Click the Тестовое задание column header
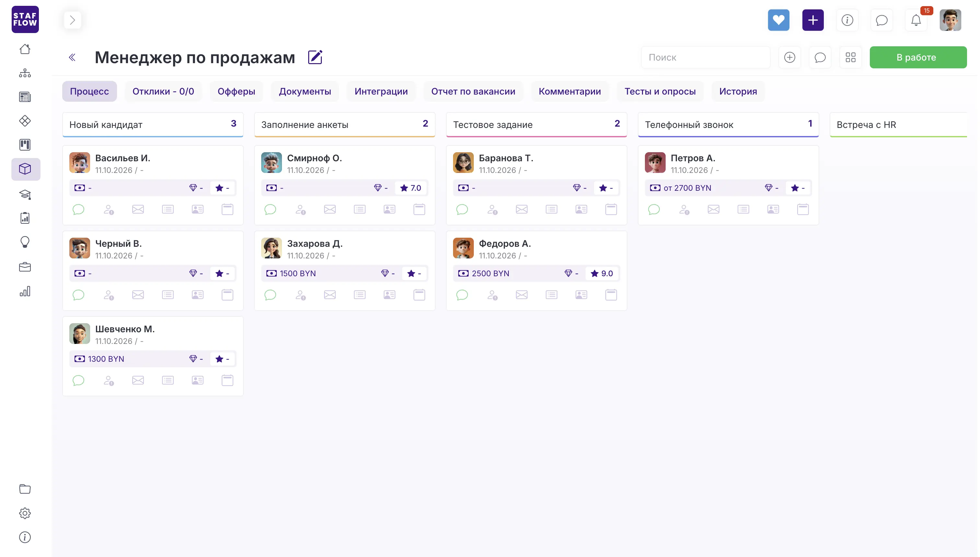 536,125
